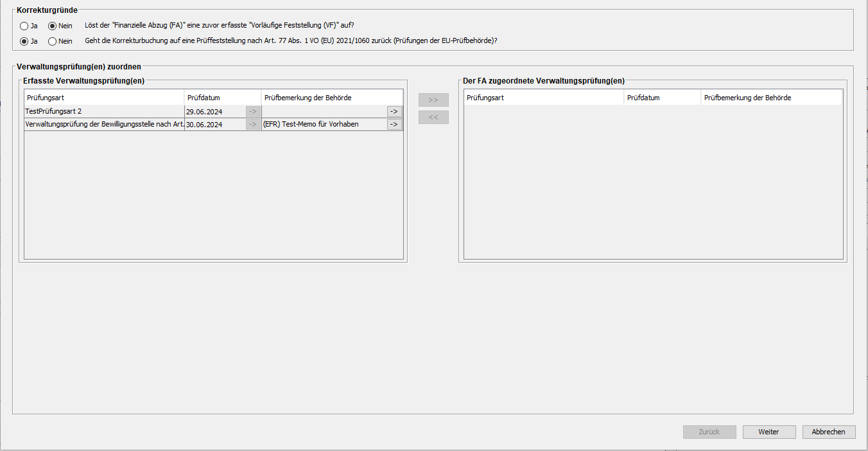Click the << unassign button

(x=433, y=118)
